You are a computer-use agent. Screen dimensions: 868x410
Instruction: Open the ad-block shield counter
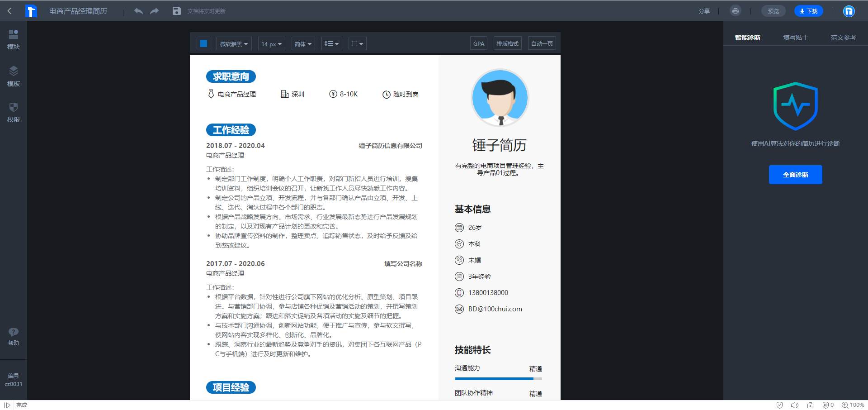click(x=828, y=405)
